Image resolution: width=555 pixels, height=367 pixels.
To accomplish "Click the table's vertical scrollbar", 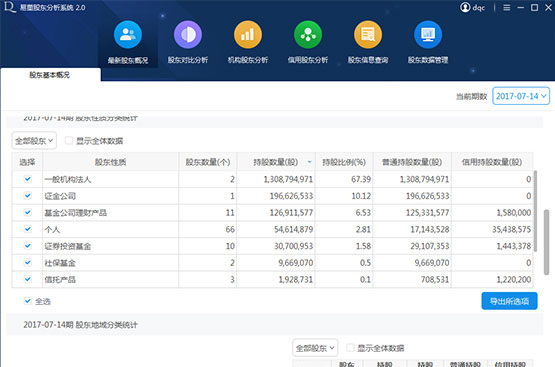I will tap(535, 211).
